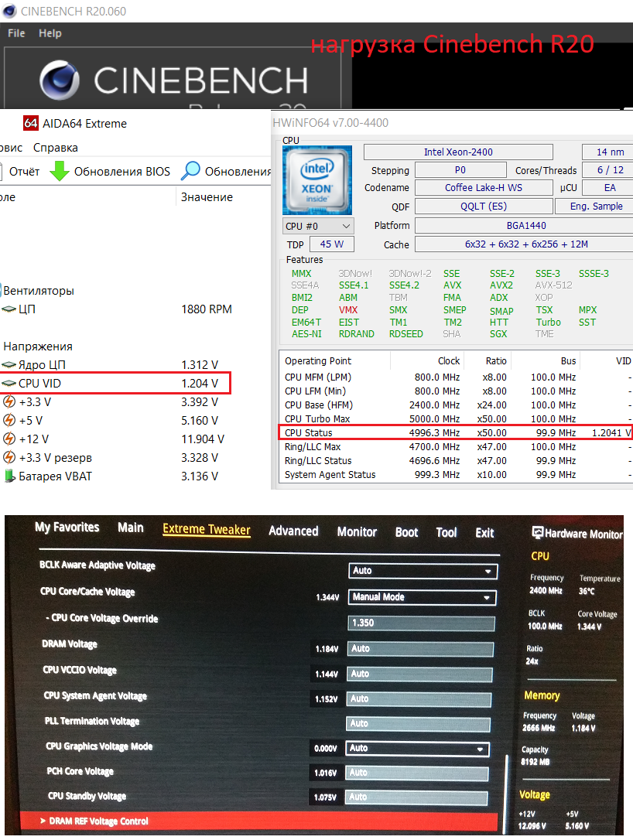Image resolution: width=633 pixels, height=840 pixels.
Task: Switch to the Advanced BIOS tab
Action: tap(293, 531)
